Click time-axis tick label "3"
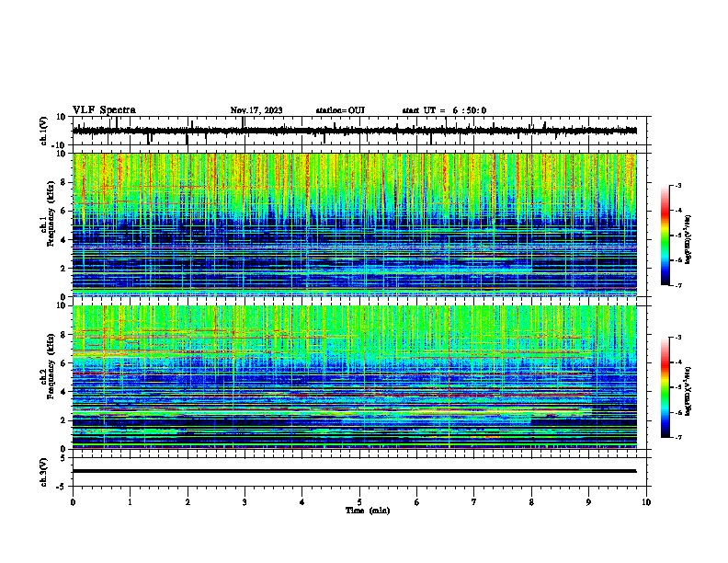The width and height of the screenshot is (728, 563). [x=245, y=502]
